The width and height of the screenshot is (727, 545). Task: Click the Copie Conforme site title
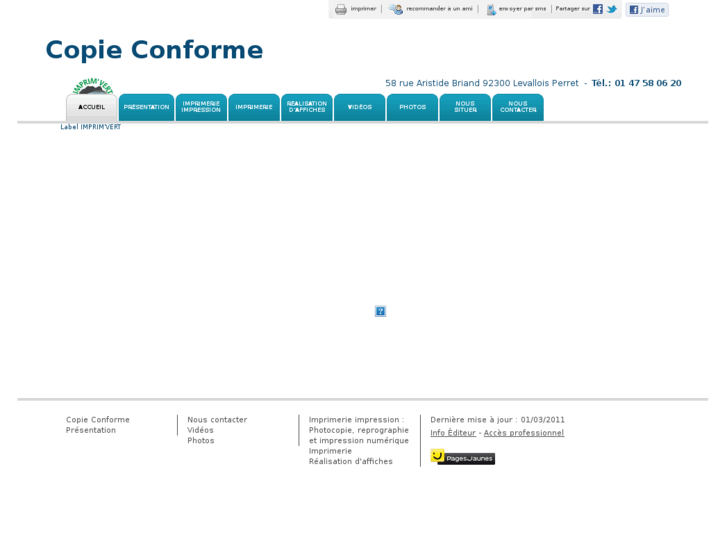pos(154,50)
